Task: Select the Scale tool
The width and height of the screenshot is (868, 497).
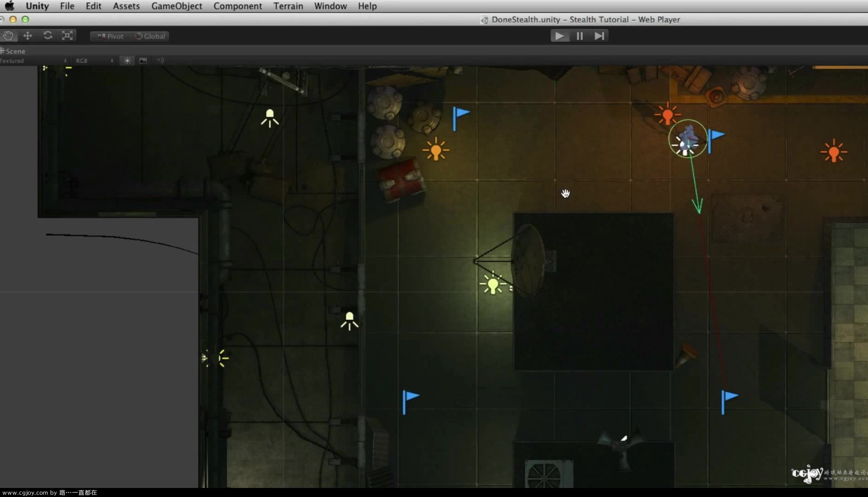Action: click(x=67, y=36)
